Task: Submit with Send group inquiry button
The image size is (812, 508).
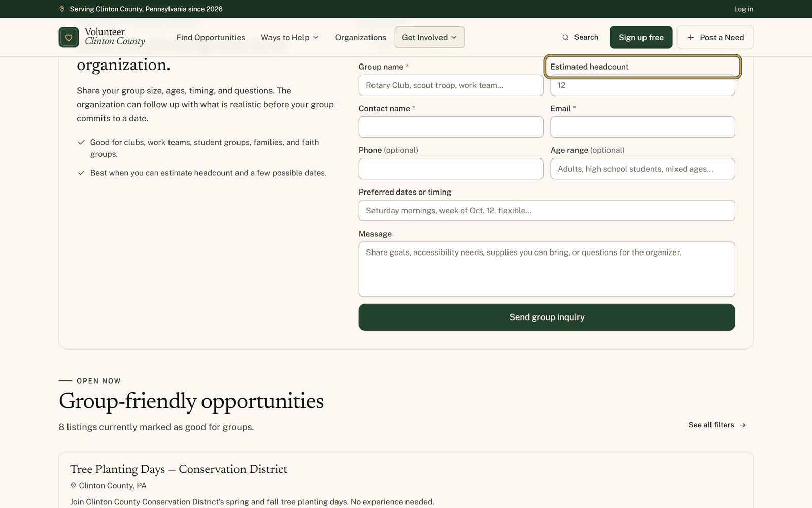Action: pos(547,317)
